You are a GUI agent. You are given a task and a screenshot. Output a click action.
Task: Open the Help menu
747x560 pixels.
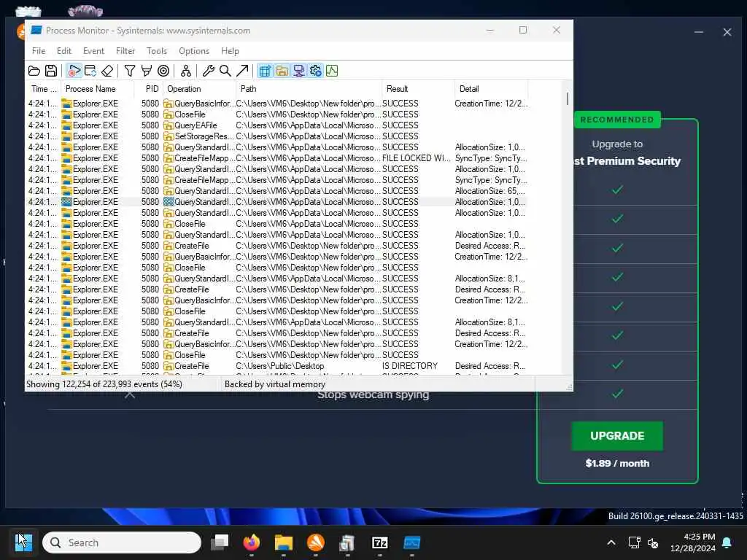click(x=230, y=51)
